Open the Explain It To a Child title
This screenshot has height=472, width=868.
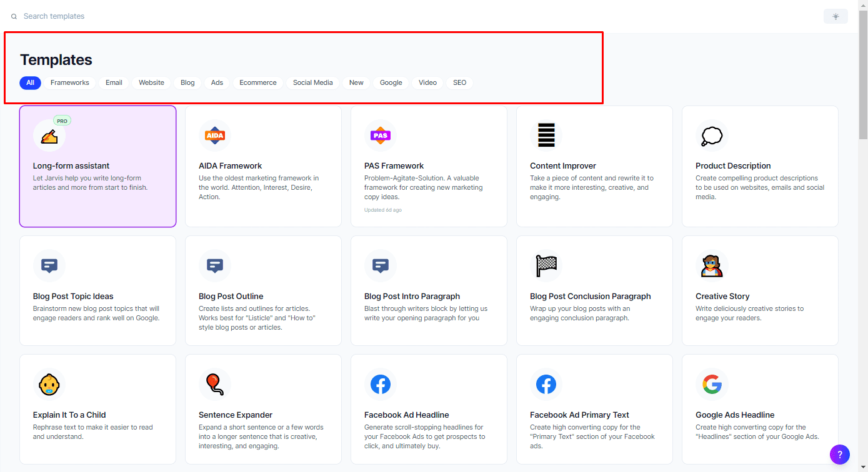69,415
